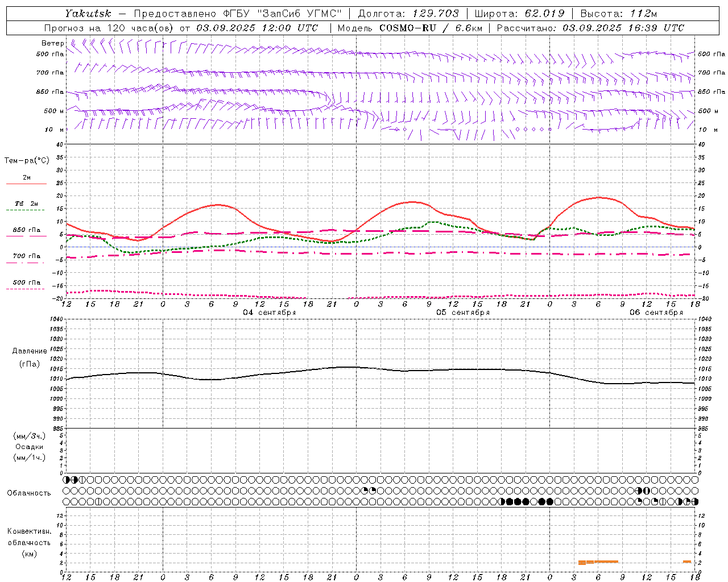Click the "Широта: 62.019" latitude value

(x=519, y=14)
